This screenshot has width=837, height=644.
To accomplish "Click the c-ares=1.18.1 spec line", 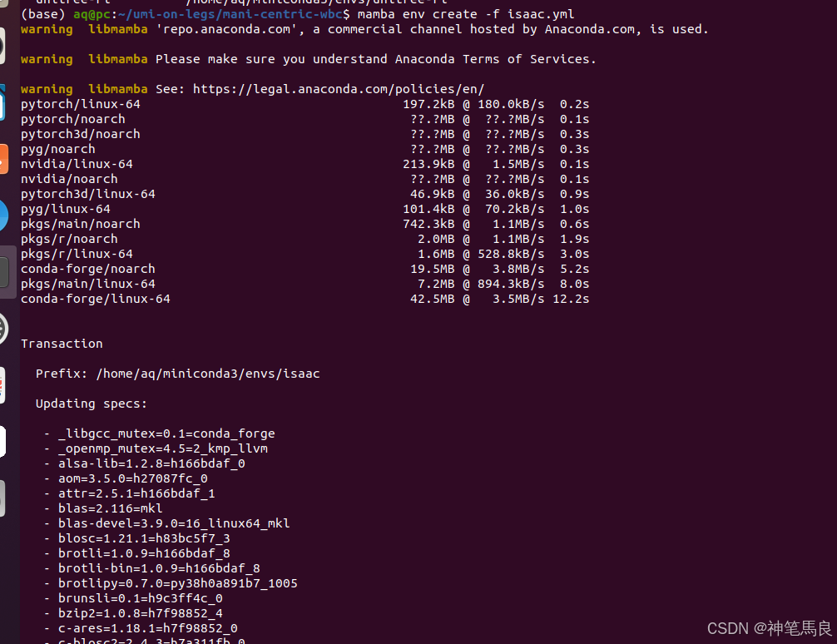I will (148, 627).
